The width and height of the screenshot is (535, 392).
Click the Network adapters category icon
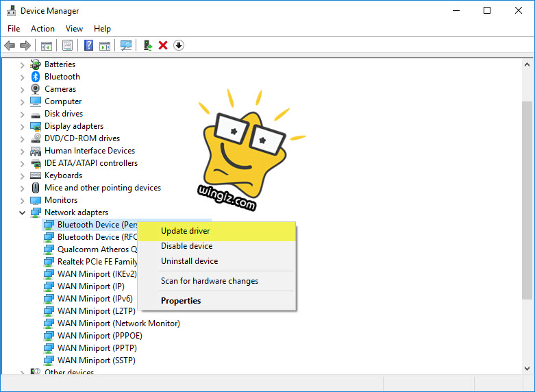[x=36, y=212]
